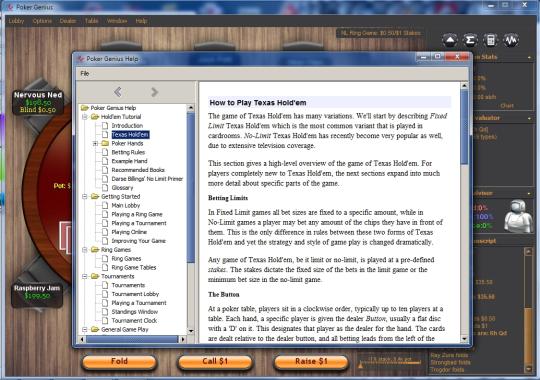Viewport: 540px width, 380px height.
Task: Open the Example Hand topic
Action: (129, 161)
